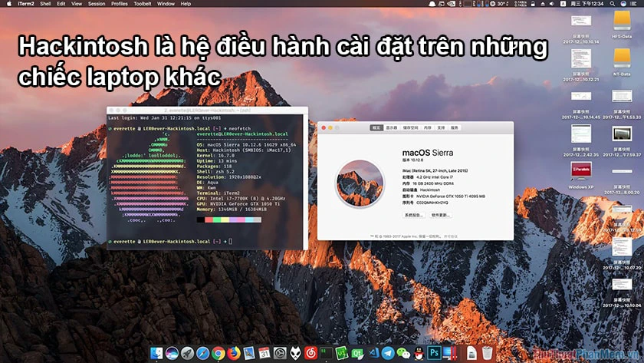The image size is (644, 363).
Task: Click the volume icon in menu bar
Action: [551, 4]
